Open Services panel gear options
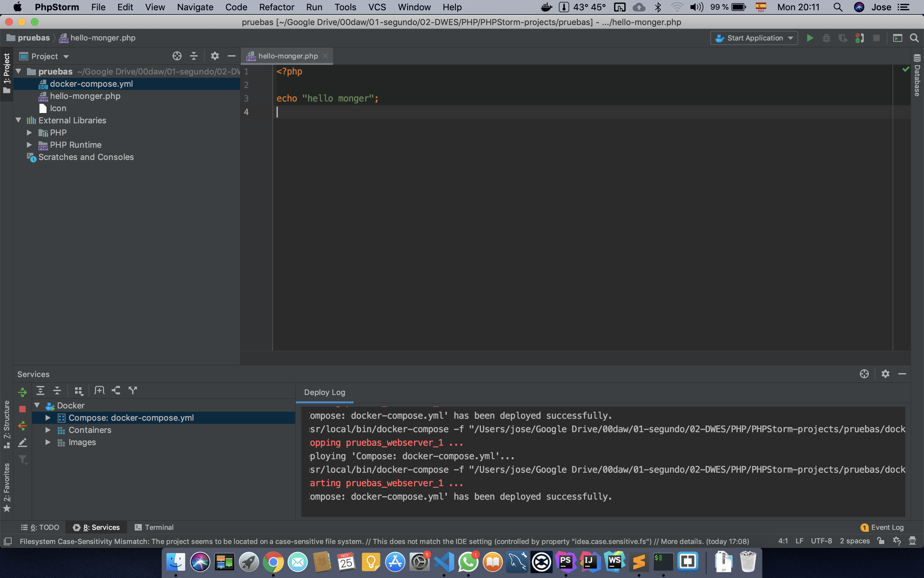Image resolution: width=924 pixels, height=578 pixels. (x=885, y=374)
